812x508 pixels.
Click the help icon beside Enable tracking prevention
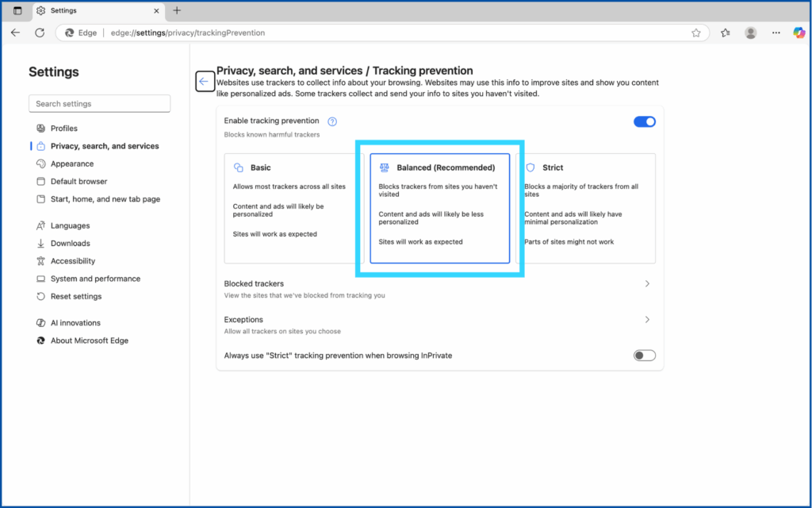click(x=332, y=121)
